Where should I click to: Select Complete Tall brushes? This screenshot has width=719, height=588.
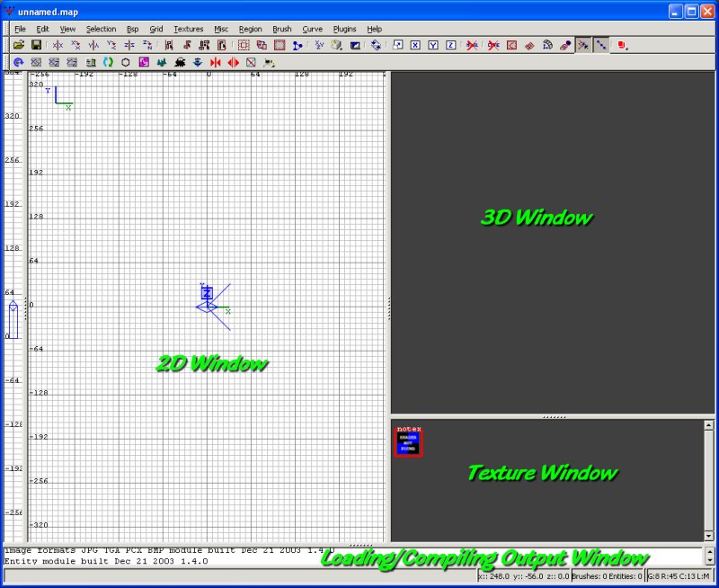click(169, 45)
